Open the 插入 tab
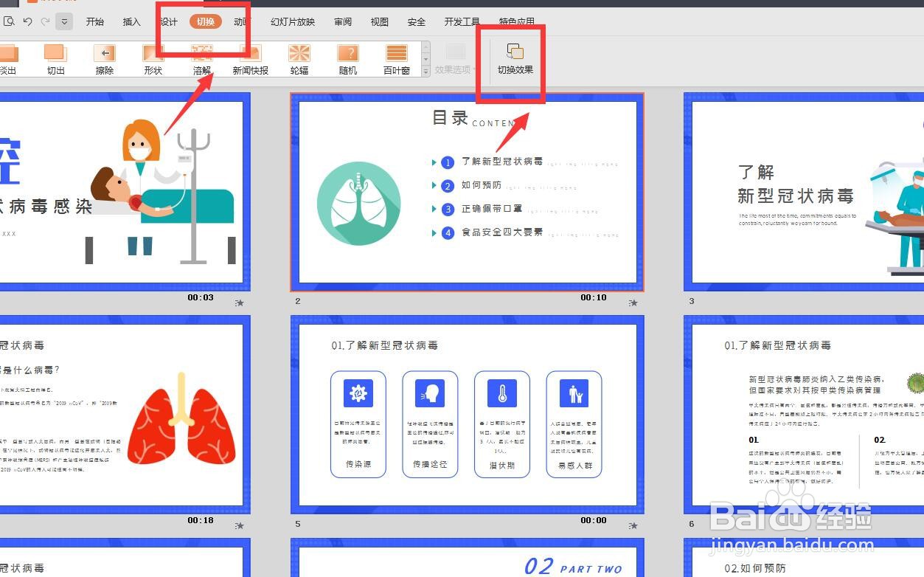 [132, 21]
